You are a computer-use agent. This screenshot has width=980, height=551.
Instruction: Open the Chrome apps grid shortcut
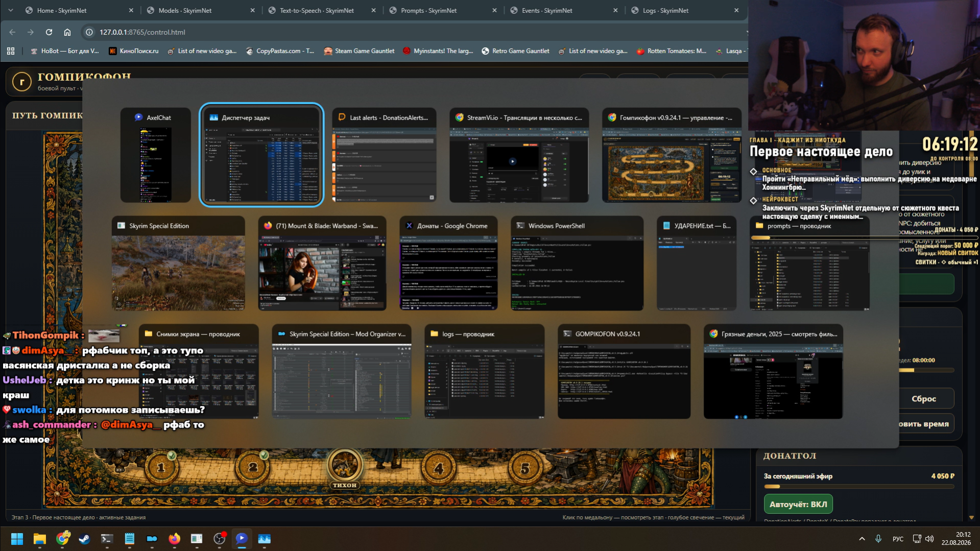point(11,51)
